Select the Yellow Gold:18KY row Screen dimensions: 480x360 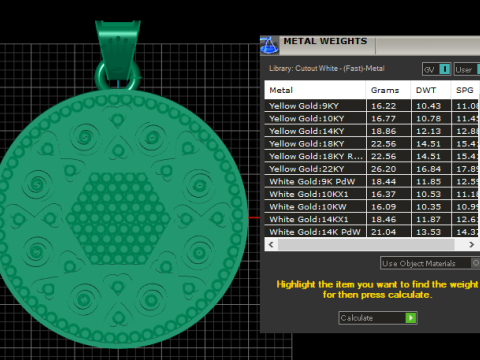pyautogui.click(x=372, y=144)
